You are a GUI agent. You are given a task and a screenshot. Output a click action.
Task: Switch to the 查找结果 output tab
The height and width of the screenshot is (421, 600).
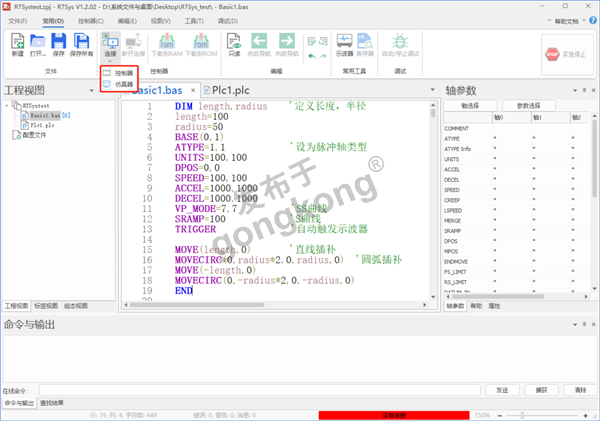click(x=52, y=403)
